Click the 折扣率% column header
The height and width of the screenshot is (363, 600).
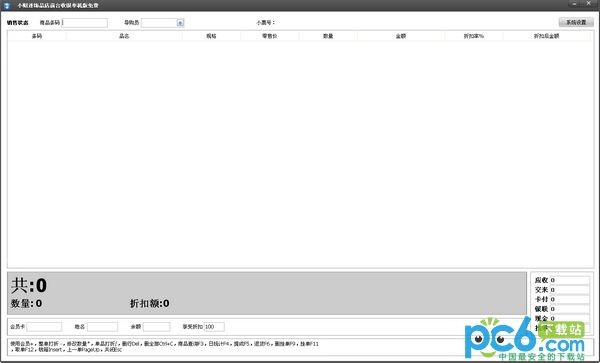point(474,36)
